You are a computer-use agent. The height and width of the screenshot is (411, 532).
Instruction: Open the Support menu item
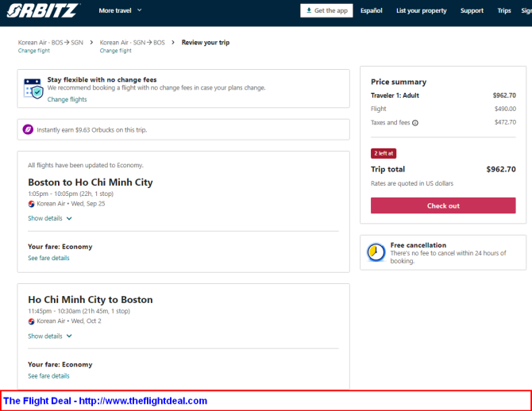(x=472, y=10)
